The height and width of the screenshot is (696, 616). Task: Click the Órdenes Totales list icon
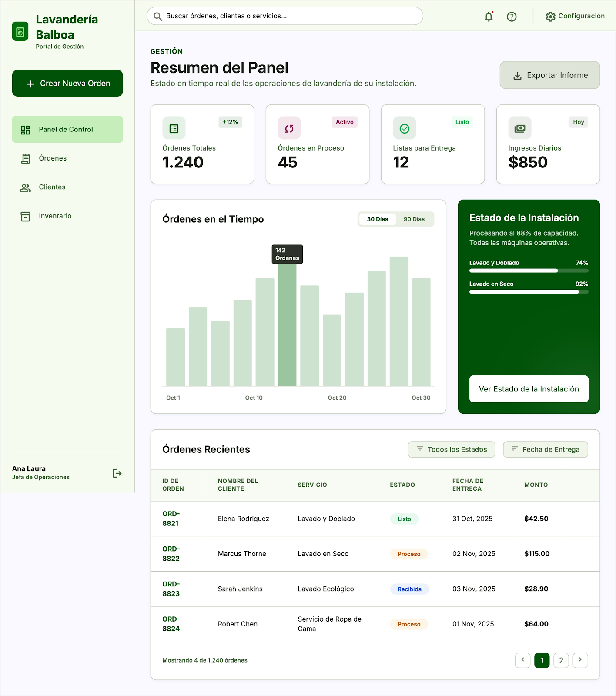(x=174, y=128)
